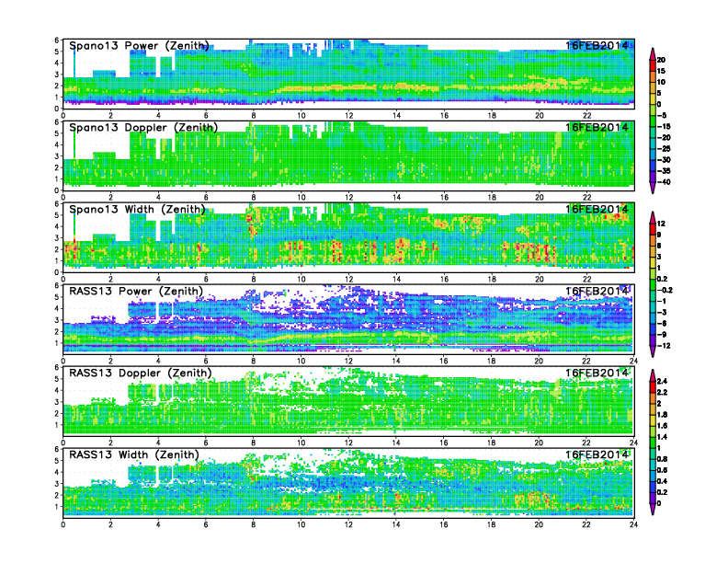The height and width of the screenshot is (563, 728).
Task: Click the "Spano13 Width (Zenith)" panel title
Action: [138, 209]
